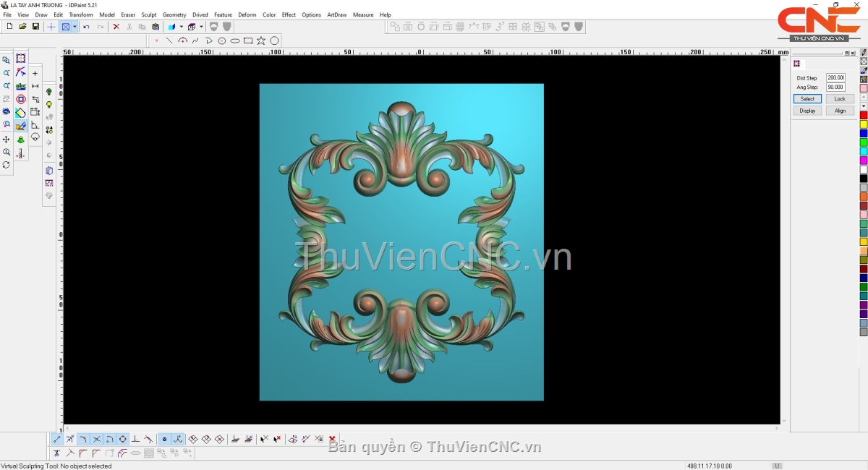Toggle the crosshair cursor display button
This screenshot has width=868, height=470.
(x=51, y=27)
